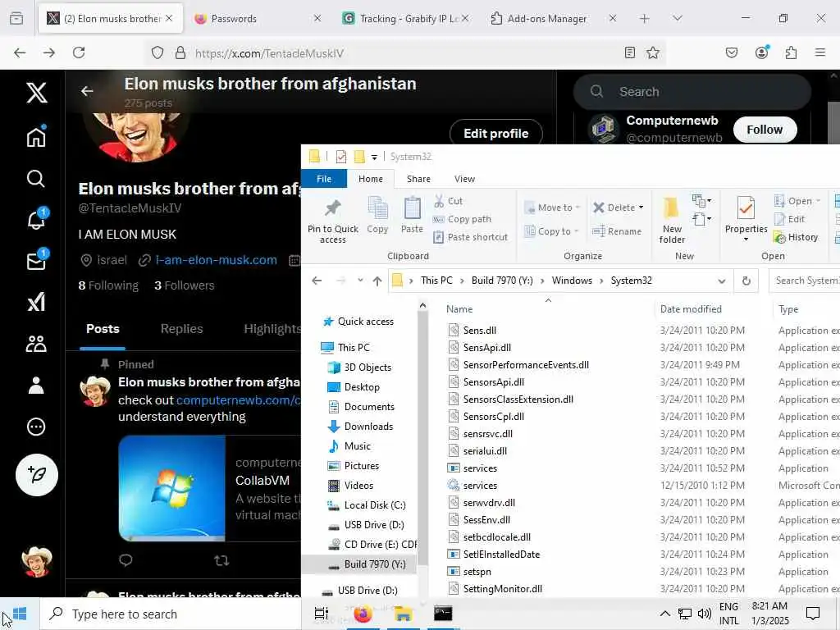Open Firefox extensions puzzle icon
The width and height of the screenshot is (840, 630).
point(791,52)
